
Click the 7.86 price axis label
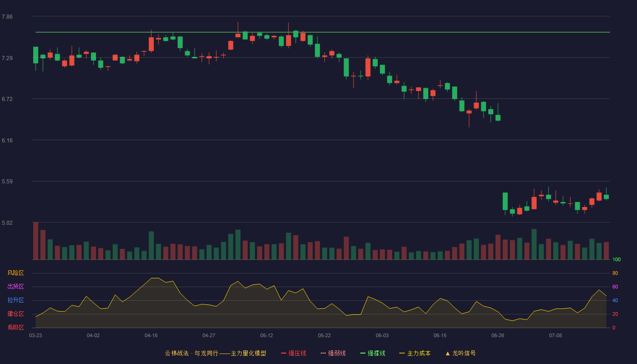pyautogui.click(x=7, y=17)
